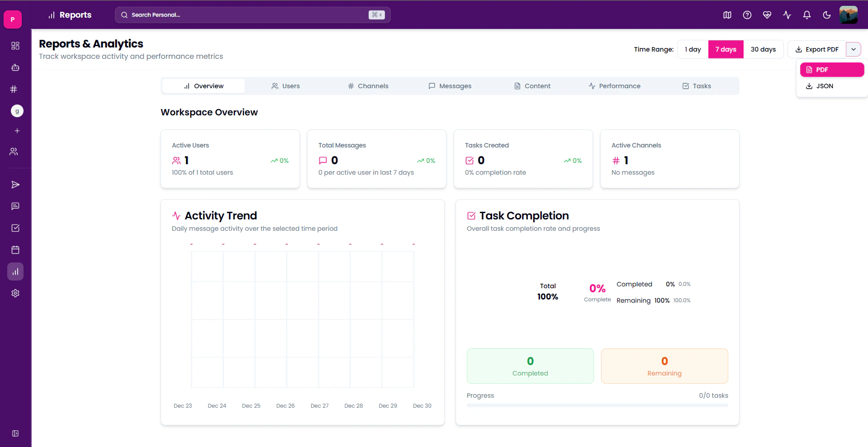Click the Activity Trend pulse icon

[x=176, y=216]
